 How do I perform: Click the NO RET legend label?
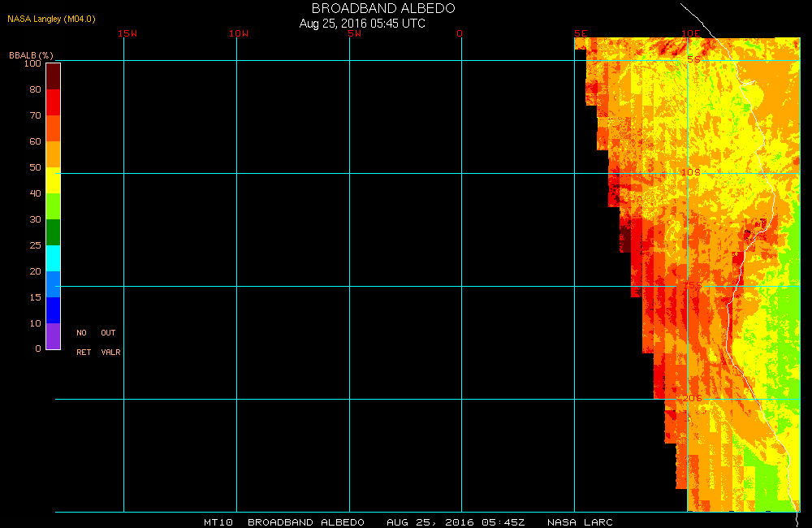[x=84, y=343]
